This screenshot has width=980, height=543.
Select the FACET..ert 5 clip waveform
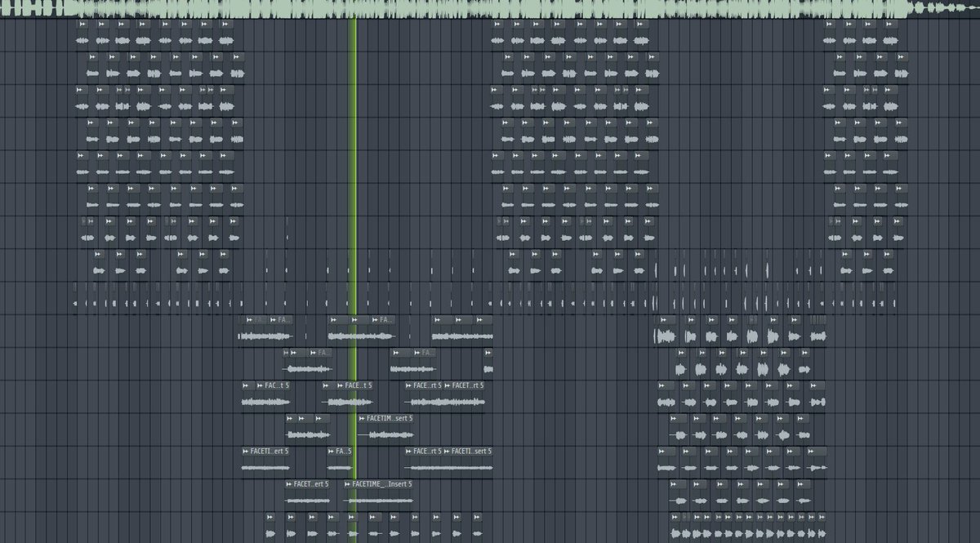point(308,501)
